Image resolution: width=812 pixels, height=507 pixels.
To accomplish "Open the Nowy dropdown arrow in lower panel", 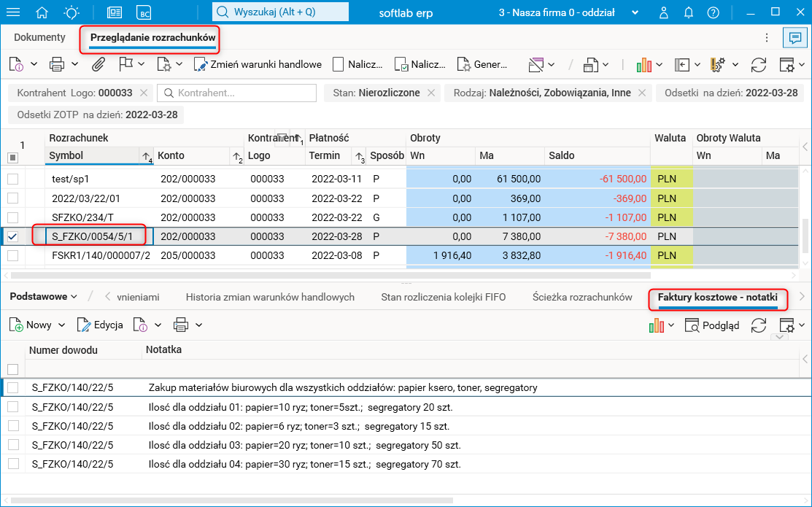I will click(61, 325).
